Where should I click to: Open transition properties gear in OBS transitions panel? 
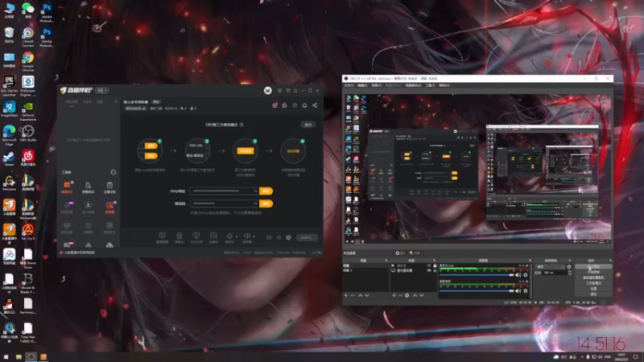pyautogui.click(x=569, y=267)
